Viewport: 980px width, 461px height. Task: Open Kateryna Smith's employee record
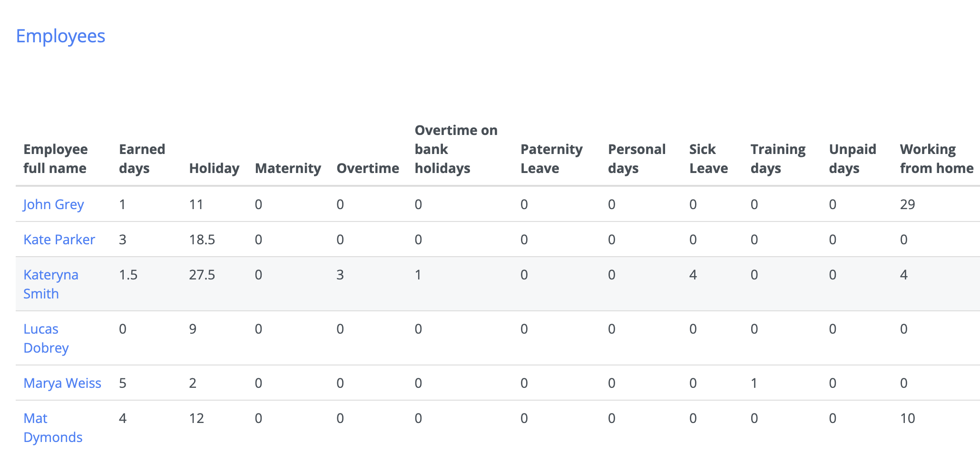pos(51,284)
